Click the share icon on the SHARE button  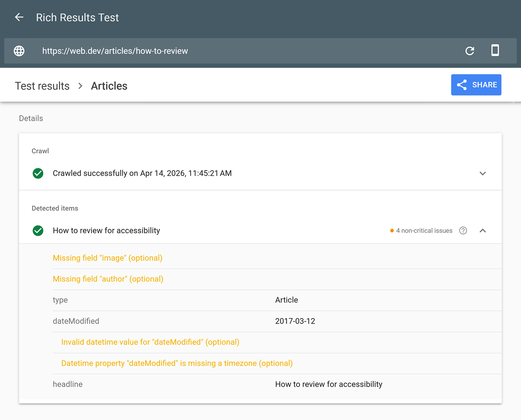point(462,85)
